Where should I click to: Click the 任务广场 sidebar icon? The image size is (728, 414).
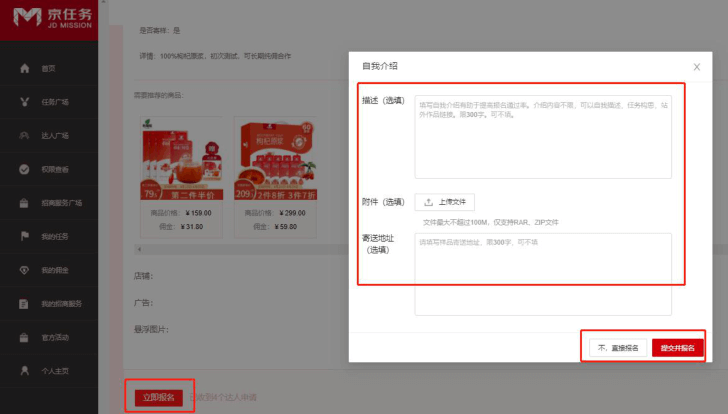point(25,102)
